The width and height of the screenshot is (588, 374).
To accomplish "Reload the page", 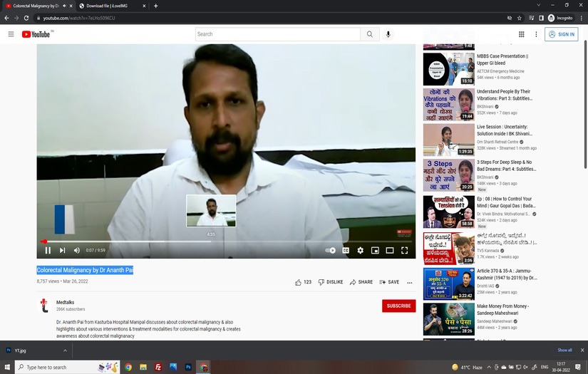I will [26, 18].
